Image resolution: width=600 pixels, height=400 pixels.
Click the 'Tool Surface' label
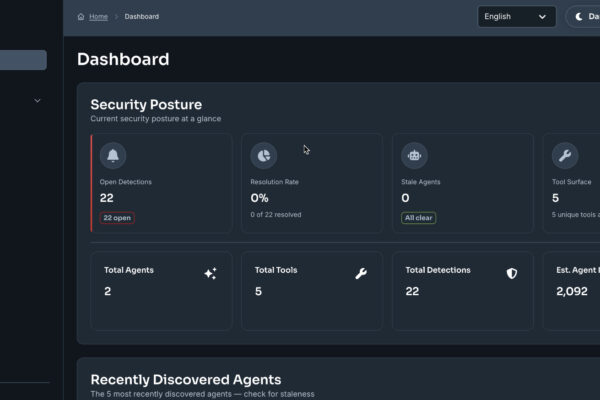coord(571,182)
